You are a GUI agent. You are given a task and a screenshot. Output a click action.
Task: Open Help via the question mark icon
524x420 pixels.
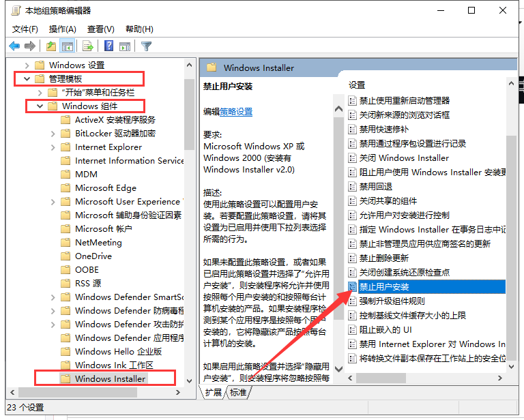tap(108, 46)
